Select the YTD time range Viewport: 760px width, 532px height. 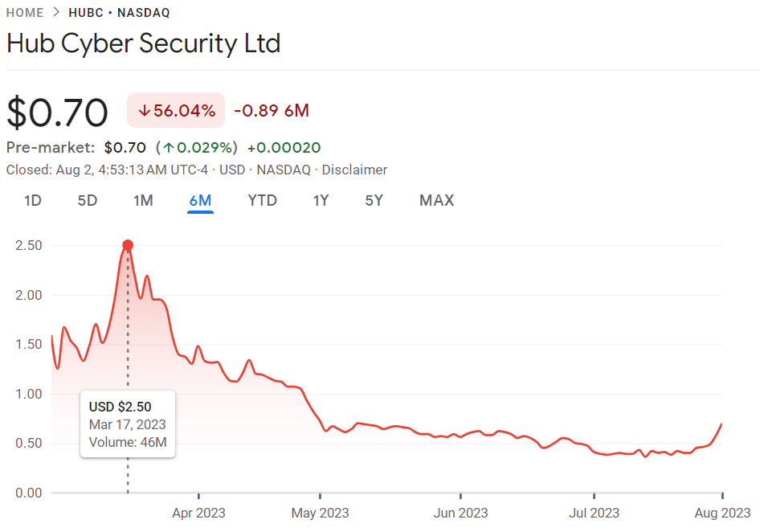point(262,200)
